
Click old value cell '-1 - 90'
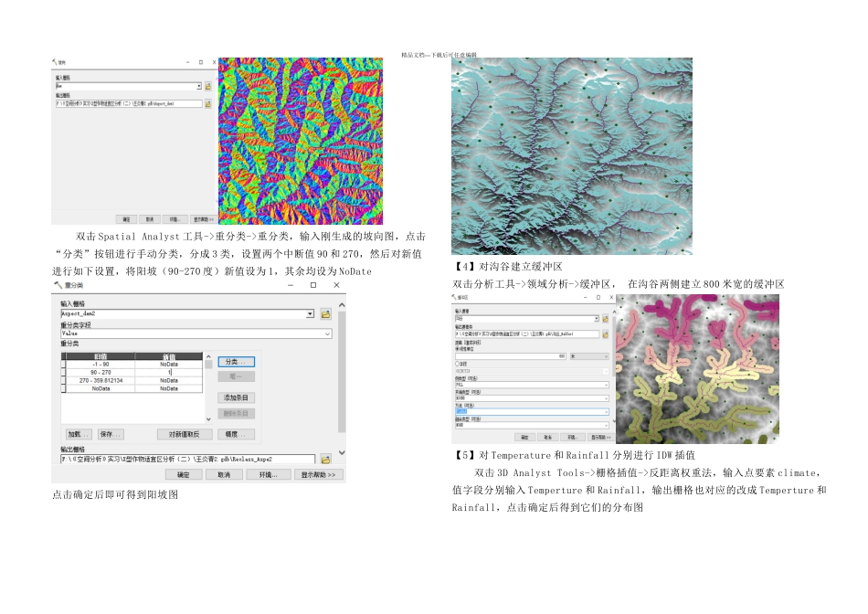click(101, 365)
